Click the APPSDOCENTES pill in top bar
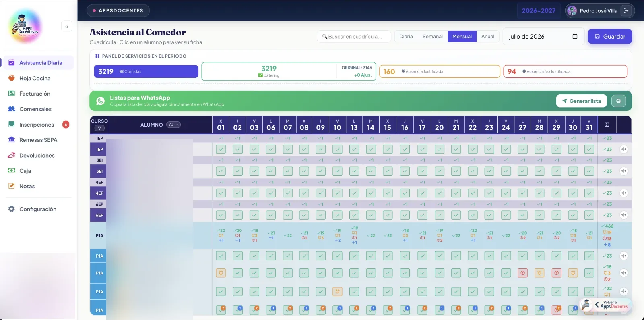 pos(118,10)
